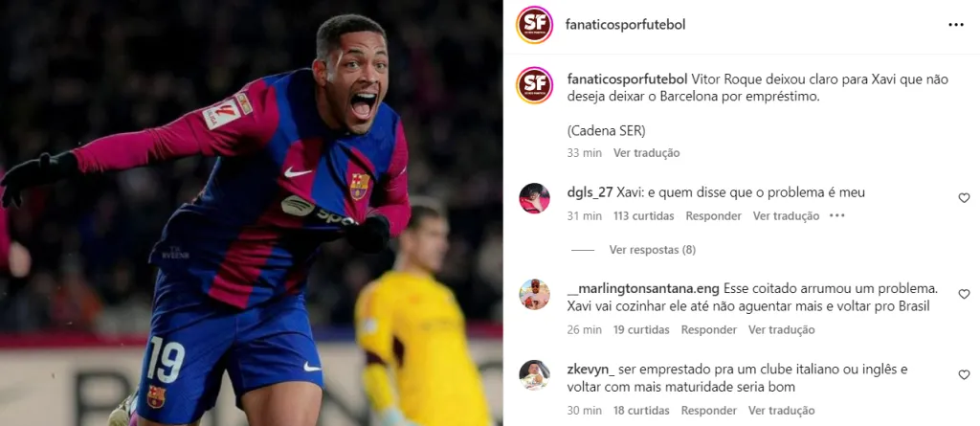
Task: Reply to zkevyn_'s comment
Action: coord(709,411)
